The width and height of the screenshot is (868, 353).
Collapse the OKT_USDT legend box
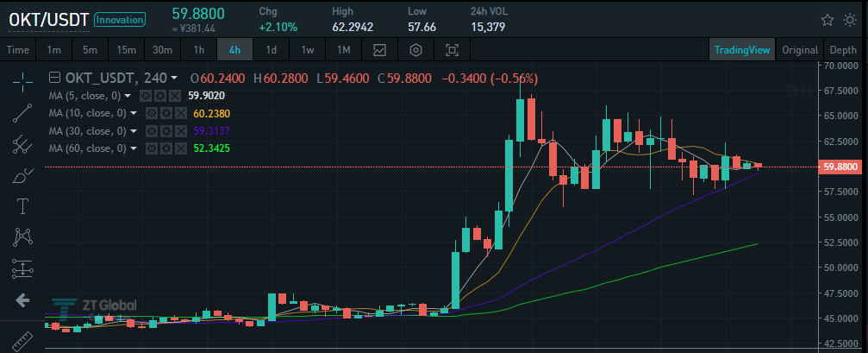(x=55, y=79)
